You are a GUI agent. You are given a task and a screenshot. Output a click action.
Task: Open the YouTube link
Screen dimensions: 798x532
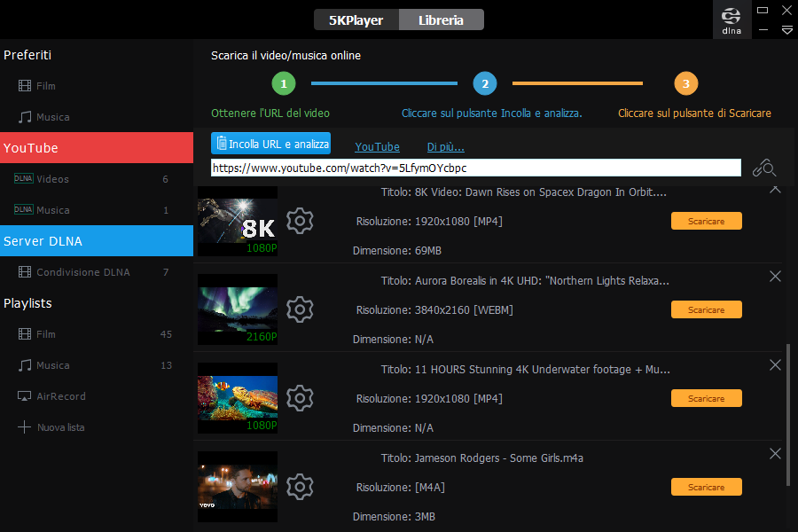[x=377, y=147]
